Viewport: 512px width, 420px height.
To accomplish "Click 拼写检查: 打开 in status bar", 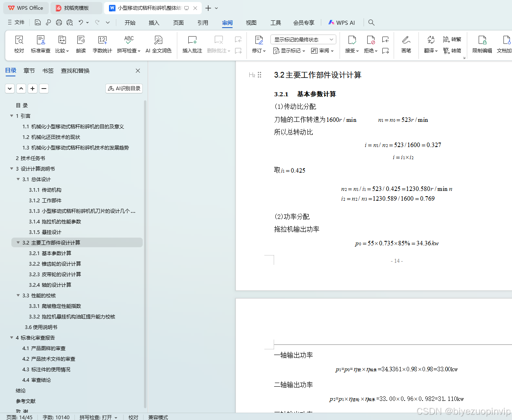I will (x=98, y=417).
